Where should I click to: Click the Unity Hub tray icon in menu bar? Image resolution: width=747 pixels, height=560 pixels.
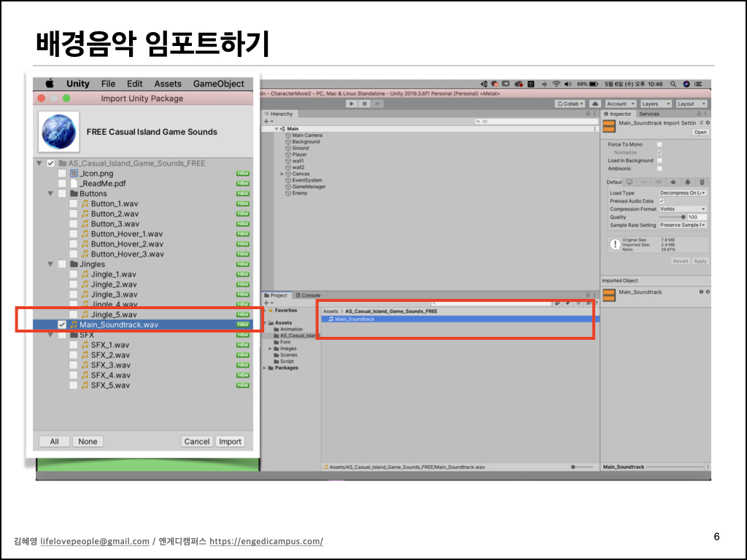pos(484,84)
